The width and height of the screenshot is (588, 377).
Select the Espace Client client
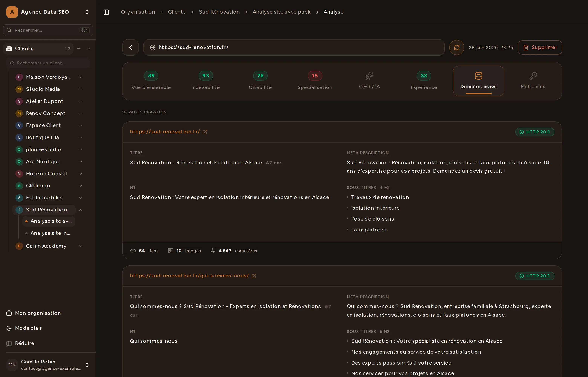click(44, 125)
